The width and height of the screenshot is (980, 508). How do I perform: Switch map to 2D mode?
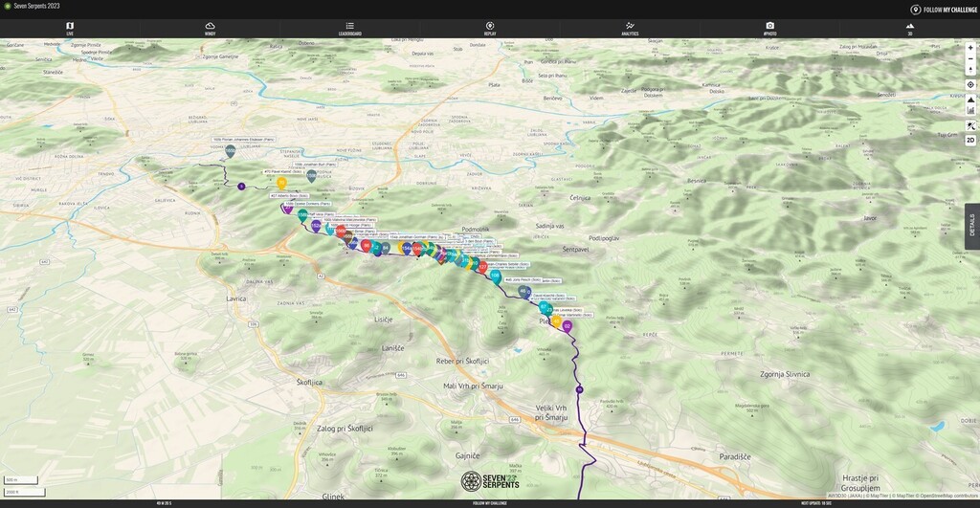(970, 140)
